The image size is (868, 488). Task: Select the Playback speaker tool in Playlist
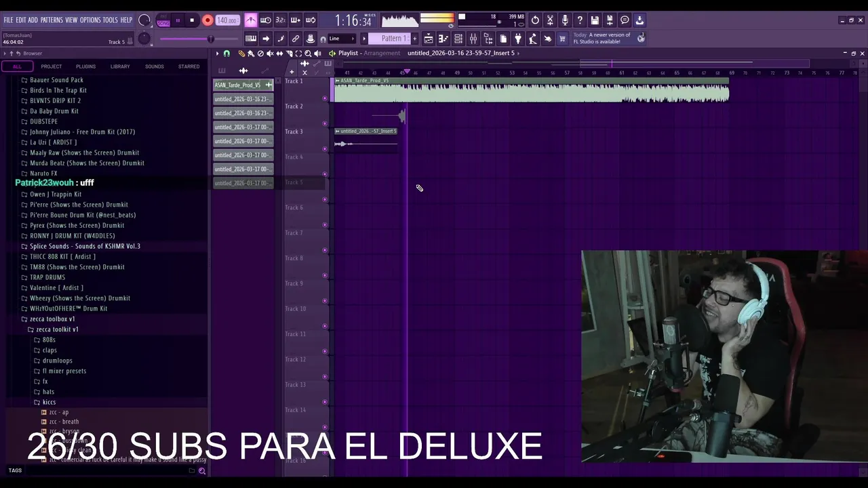317,54
